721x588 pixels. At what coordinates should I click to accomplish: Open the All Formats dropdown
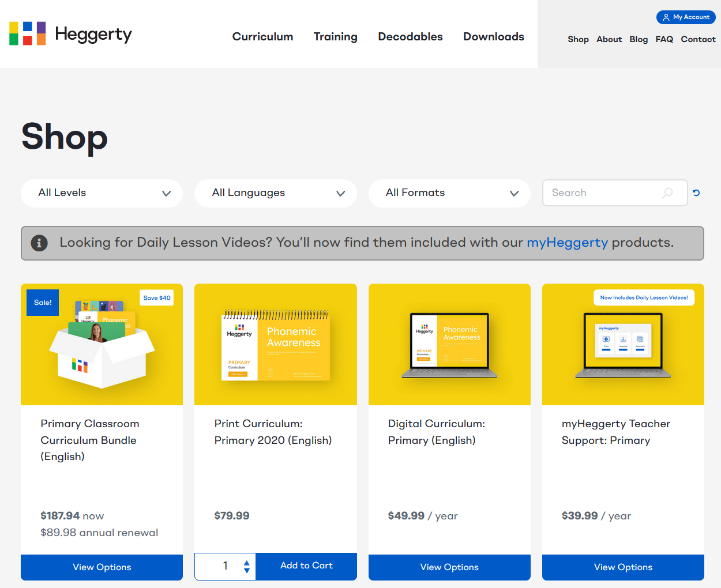pos(449,193)
